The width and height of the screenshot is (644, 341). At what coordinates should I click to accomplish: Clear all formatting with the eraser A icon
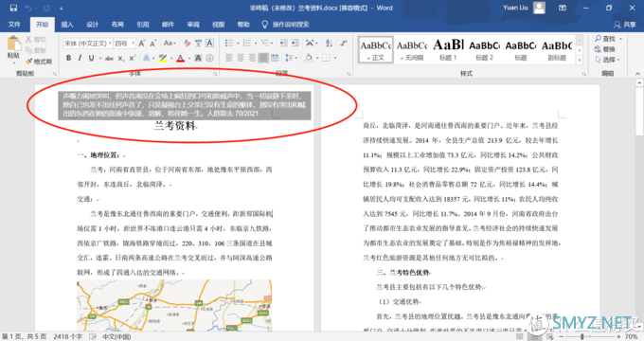pos(187,44)
